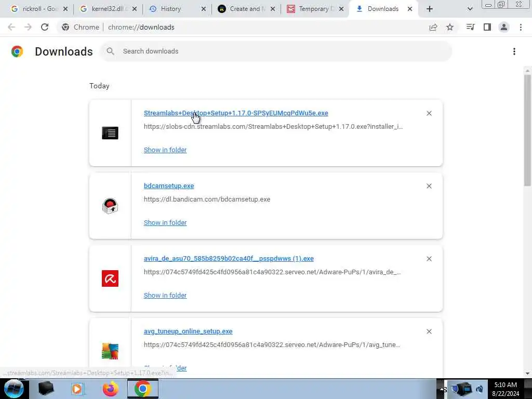The image size is (532, 399).
Task: Close the Temporary mail tab
Action: (341, 9)
